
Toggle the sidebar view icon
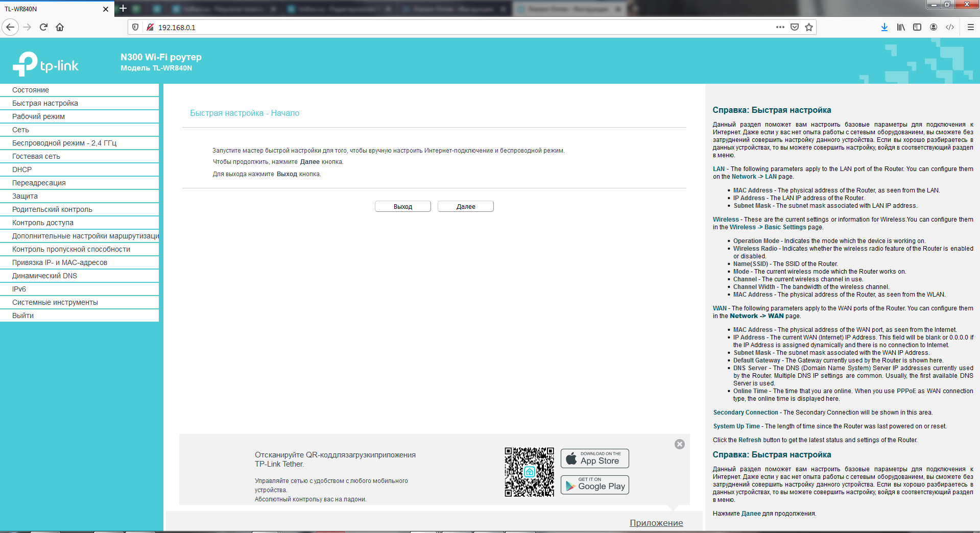coord(917,27)
